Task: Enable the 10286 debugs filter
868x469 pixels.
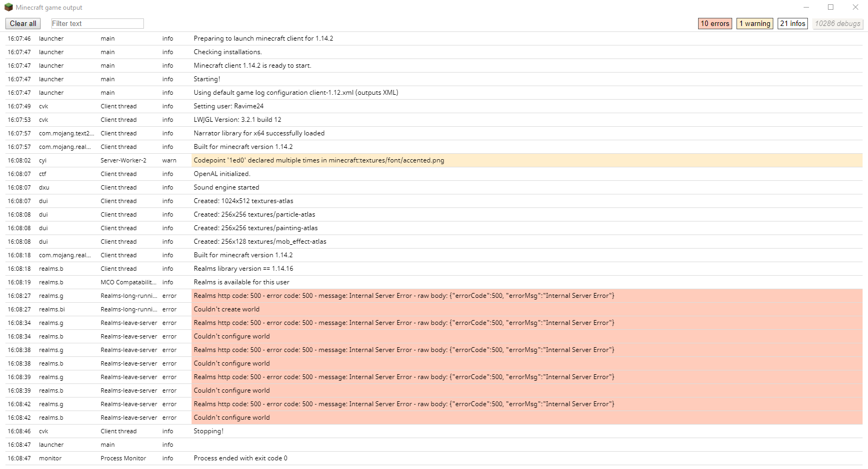Action: coord(837,23)
